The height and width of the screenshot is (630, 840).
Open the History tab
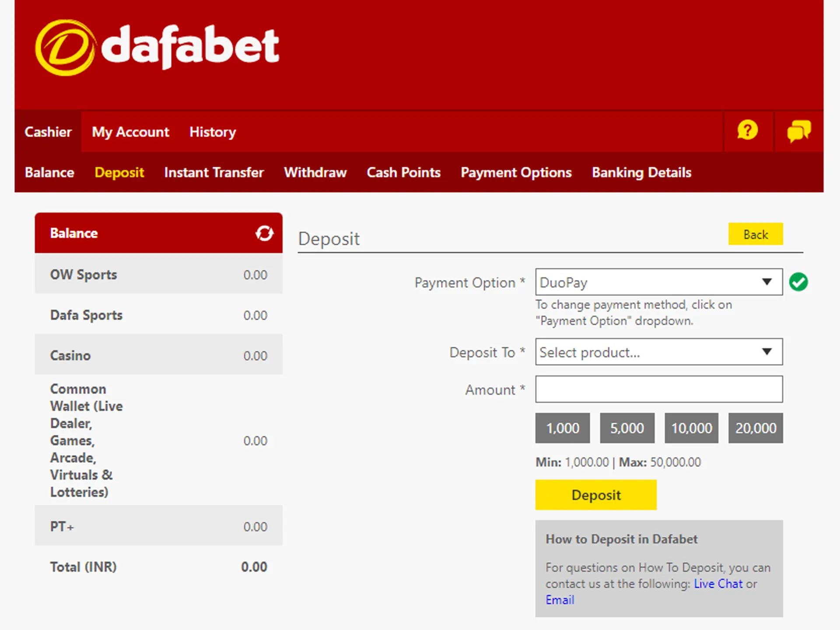tap(213, 132)
